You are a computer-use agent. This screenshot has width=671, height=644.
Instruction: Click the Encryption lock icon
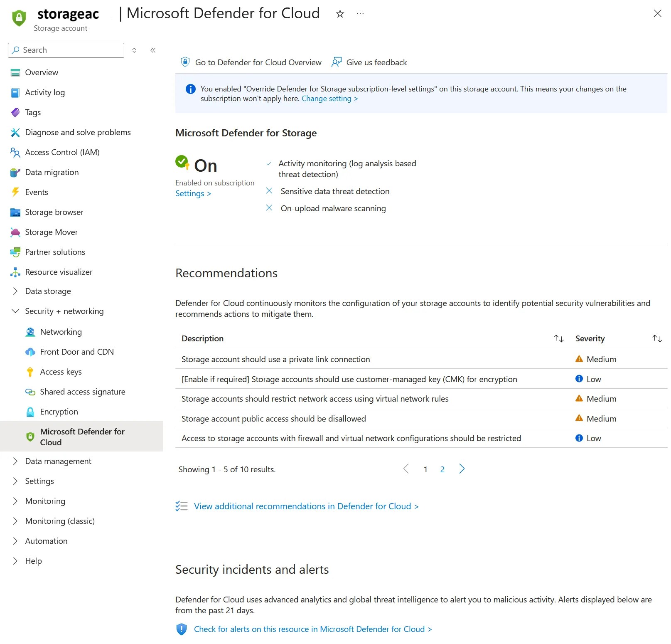(30, 412)
